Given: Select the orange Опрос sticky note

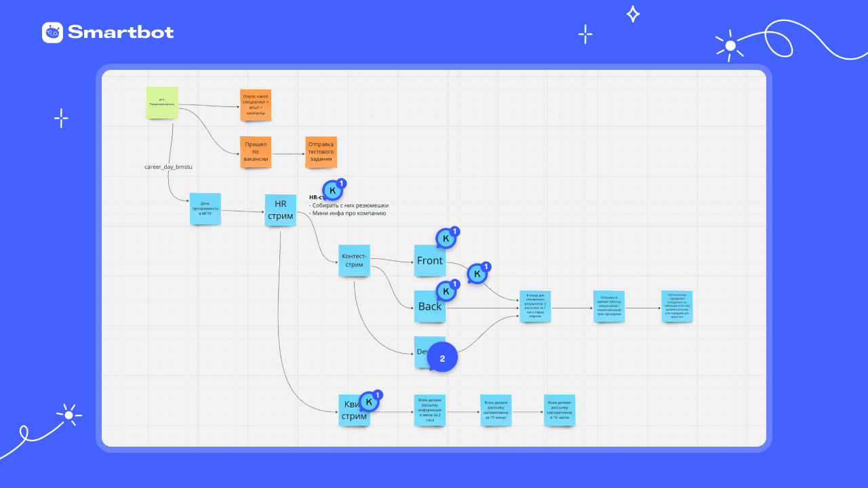Looking at the screenshot, I should (256, 105).
